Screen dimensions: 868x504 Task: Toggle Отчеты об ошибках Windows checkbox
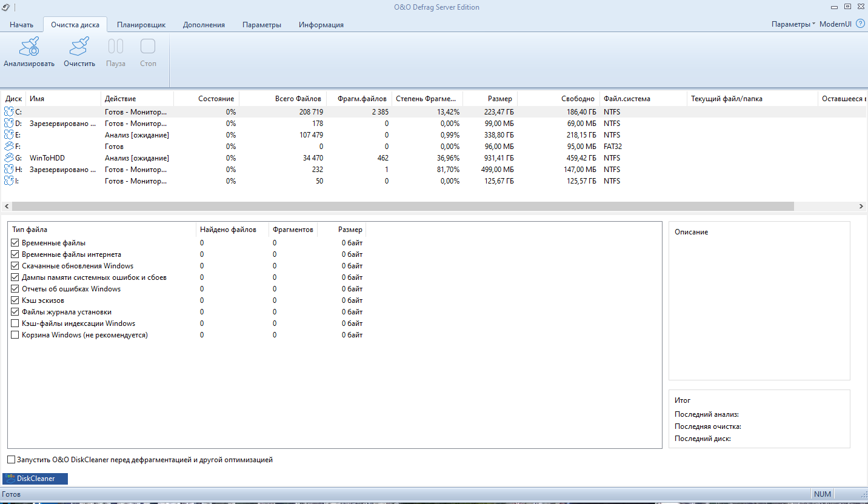pos(15,289)
